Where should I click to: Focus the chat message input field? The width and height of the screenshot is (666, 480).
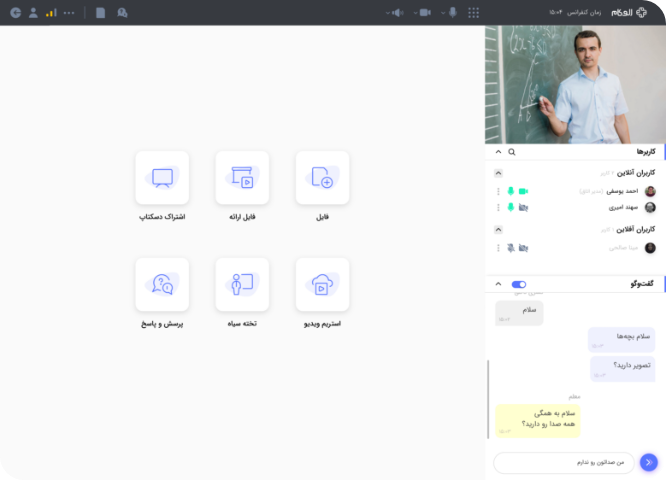(564, 463)
